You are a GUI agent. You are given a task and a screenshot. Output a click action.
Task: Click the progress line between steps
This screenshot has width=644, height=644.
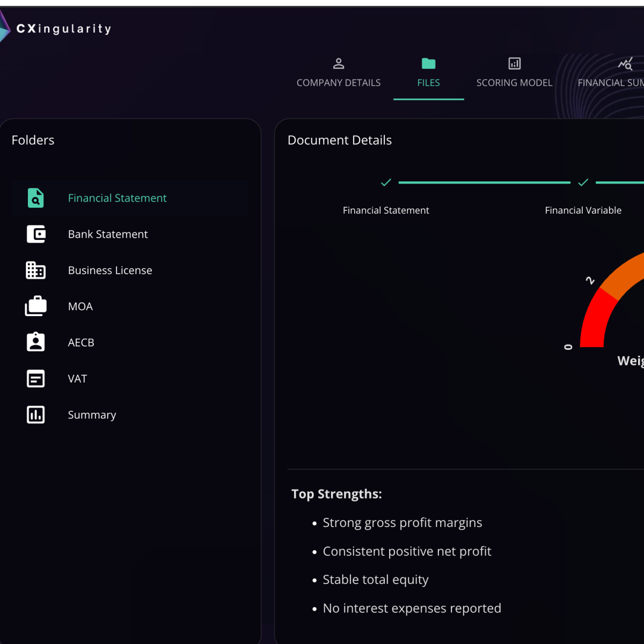pyautogui.click(x=484, y=182)
